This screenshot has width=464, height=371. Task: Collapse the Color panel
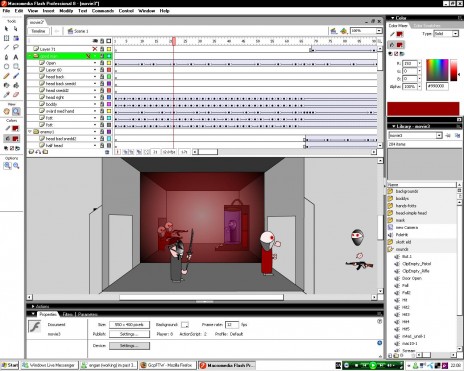pos(393,18)
